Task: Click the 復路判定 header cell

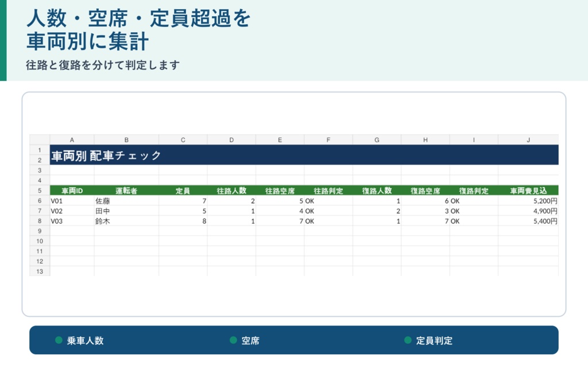Action: pos(474,190)
